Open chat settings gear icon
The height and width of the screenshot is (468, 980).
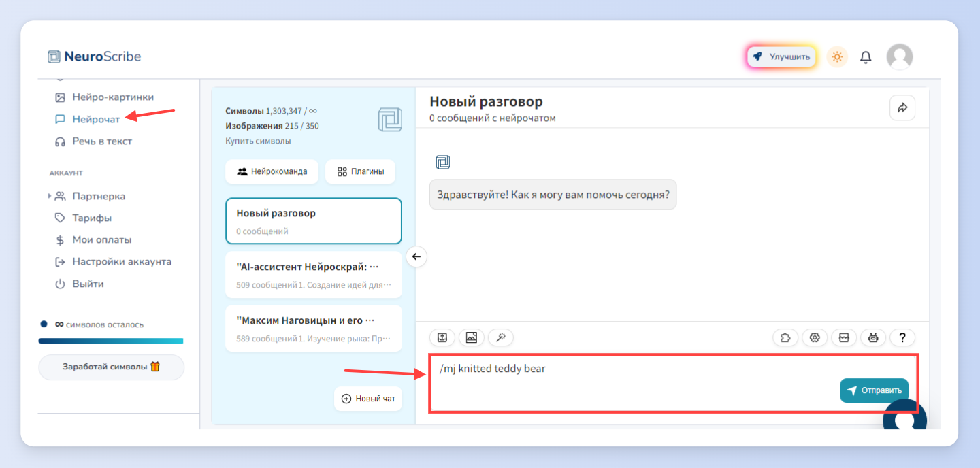pos(815,337)
